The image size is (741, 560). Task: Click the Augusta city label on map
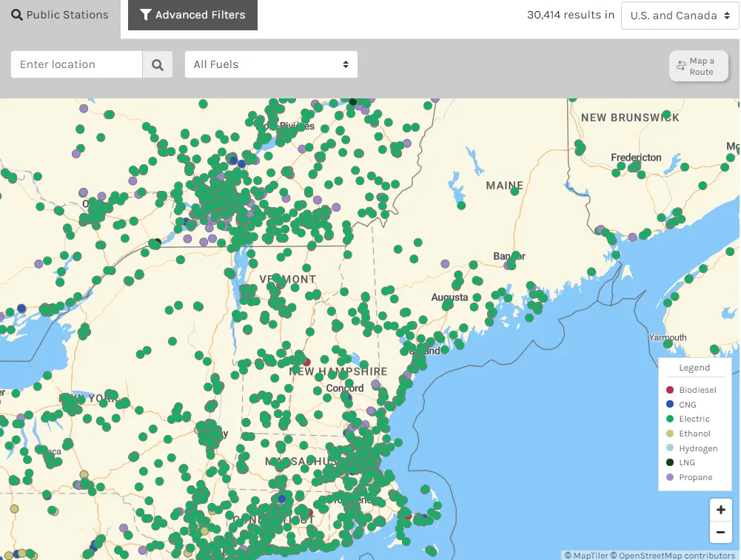pyautogui.click(x=449, y=297)
